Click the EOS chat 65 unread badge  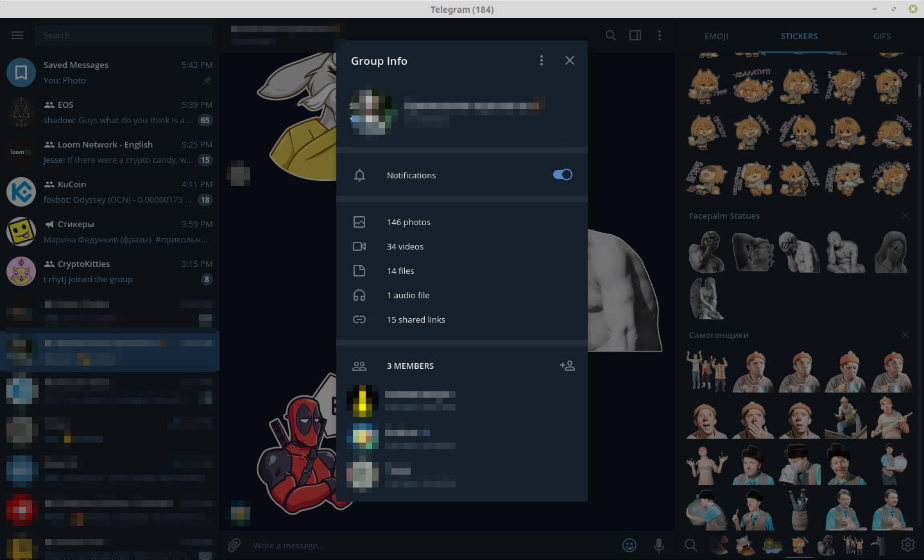pyautogui.click(x=205, y=120)
